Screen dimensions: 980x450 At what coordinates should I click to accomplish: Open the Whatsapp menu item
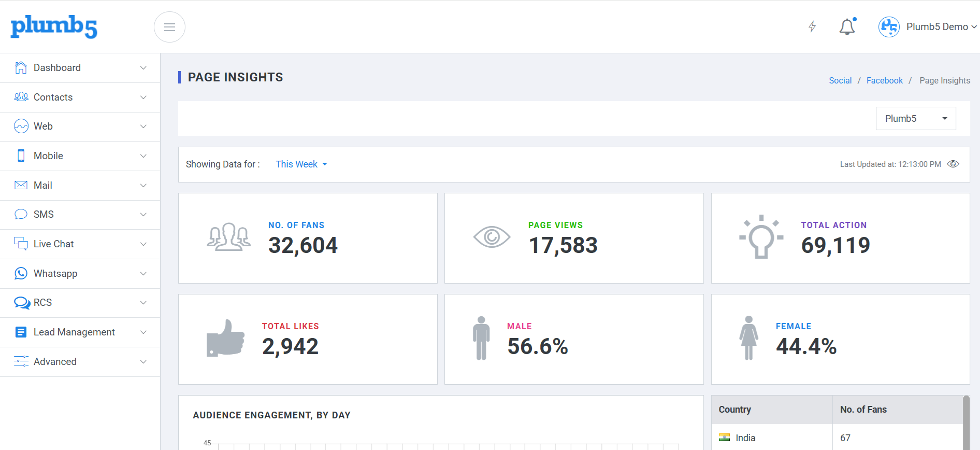coord(80,274)
